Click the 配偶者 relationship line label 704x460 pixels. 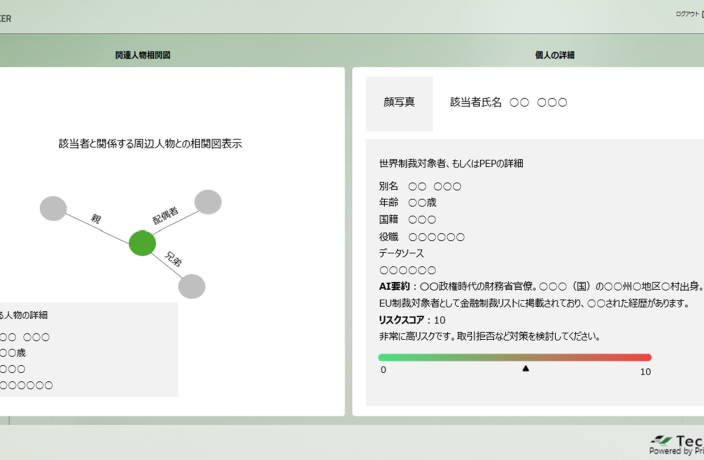point(165,215)
